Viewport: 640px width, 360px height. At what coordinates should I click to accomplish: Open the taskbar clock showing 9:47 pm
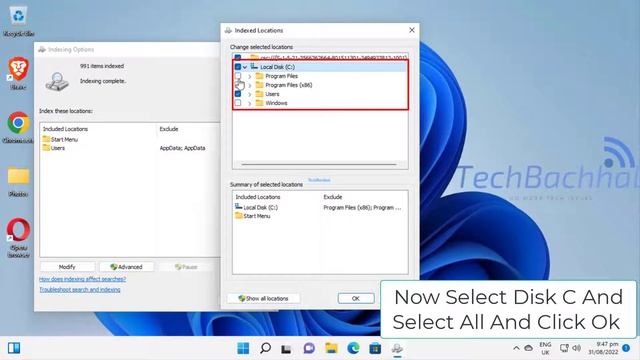pyautogui.click(x=604, y=348)
